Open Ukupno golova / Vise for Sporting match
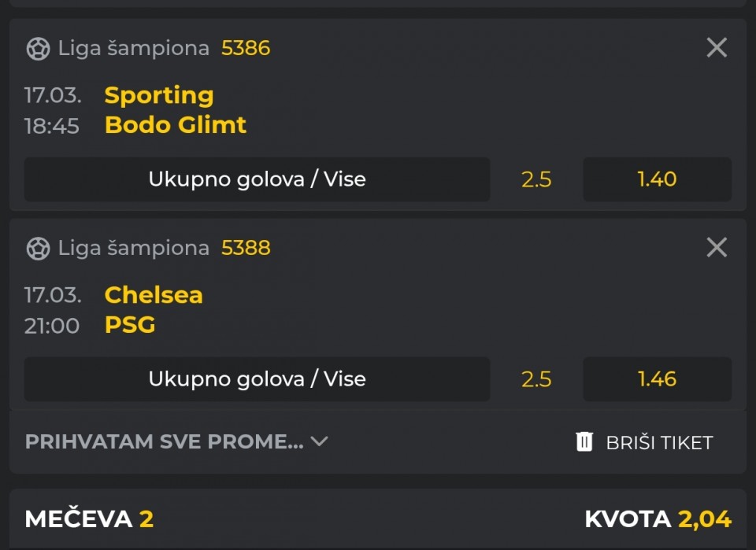Viewport: 756px width, 550px height. (257, 179)
